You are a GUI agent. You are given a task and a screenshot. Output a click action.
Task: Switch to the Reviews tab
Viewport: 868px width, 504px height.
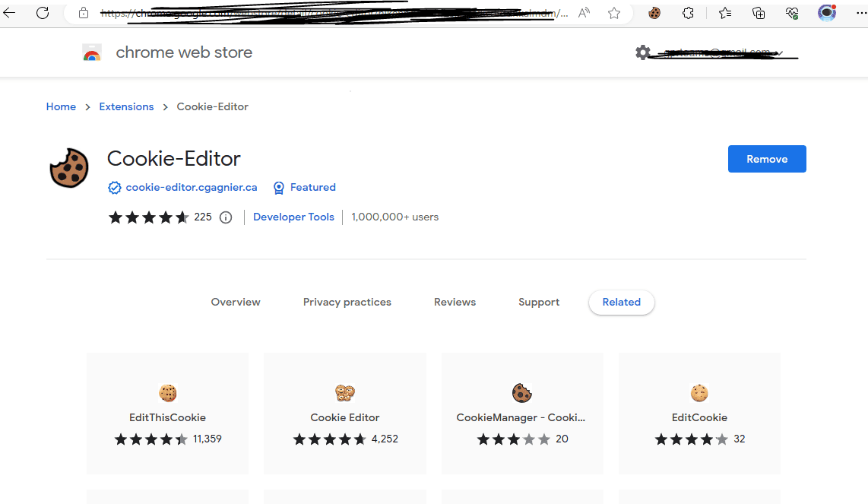[x=455, y=302]
